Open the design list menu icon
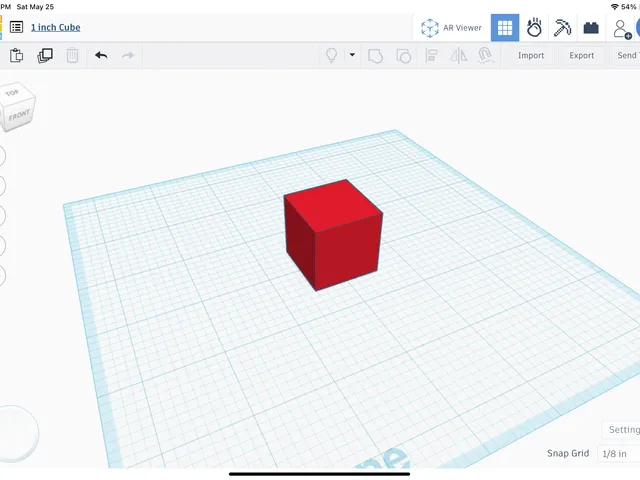 (x=16, y=27)
